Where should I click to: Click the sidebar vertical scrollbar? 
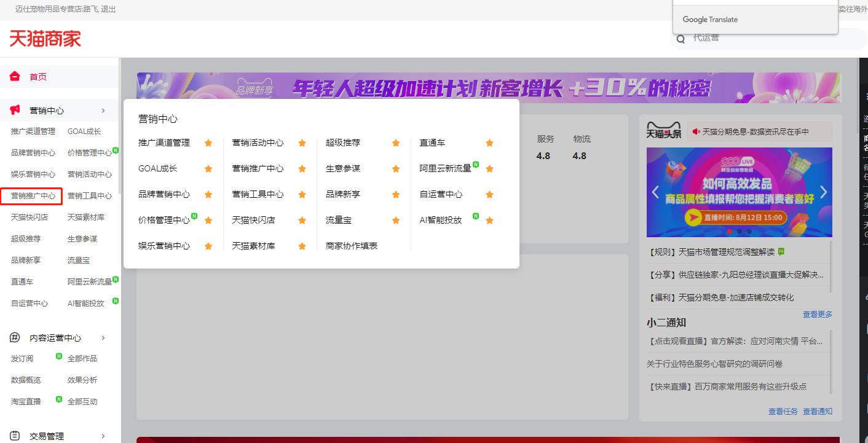[x=119, y=126]
